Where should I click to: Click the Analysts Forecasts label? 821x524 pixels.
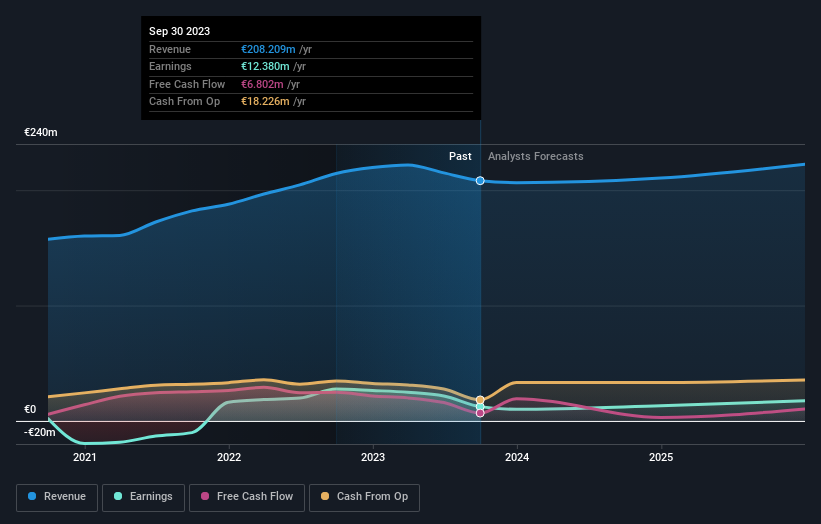[x=536, y=156]
